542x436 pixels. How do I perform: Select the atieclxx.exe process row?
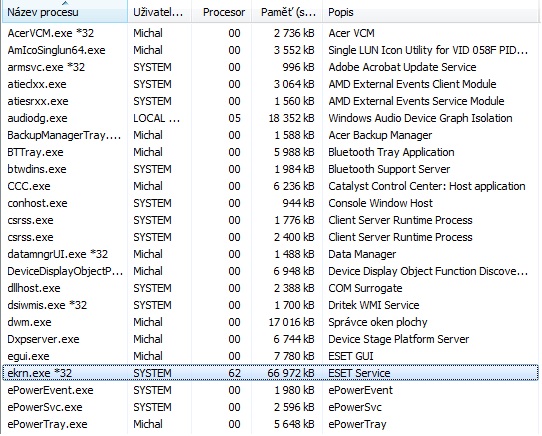pyautogui.click(x=271, y=84)
